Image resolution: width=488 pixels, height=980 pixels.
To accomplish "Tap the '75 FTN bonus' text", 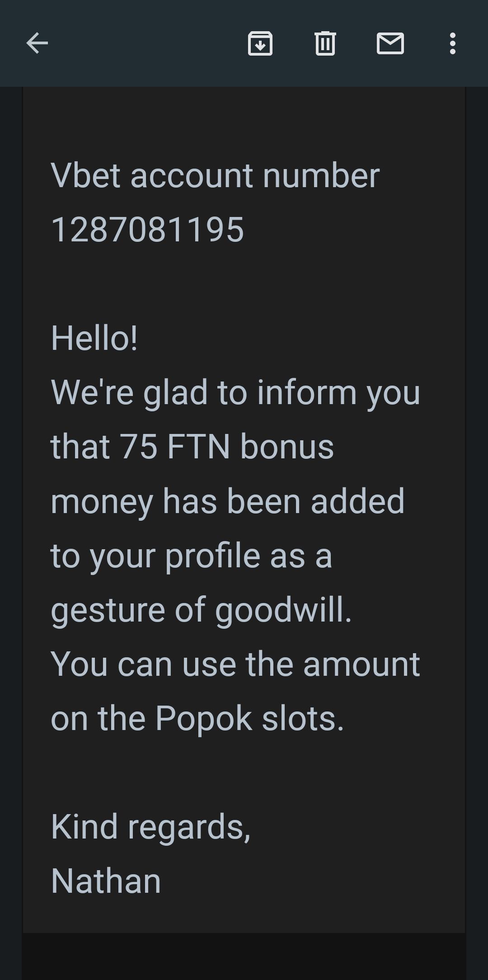I will pos(227,447).
